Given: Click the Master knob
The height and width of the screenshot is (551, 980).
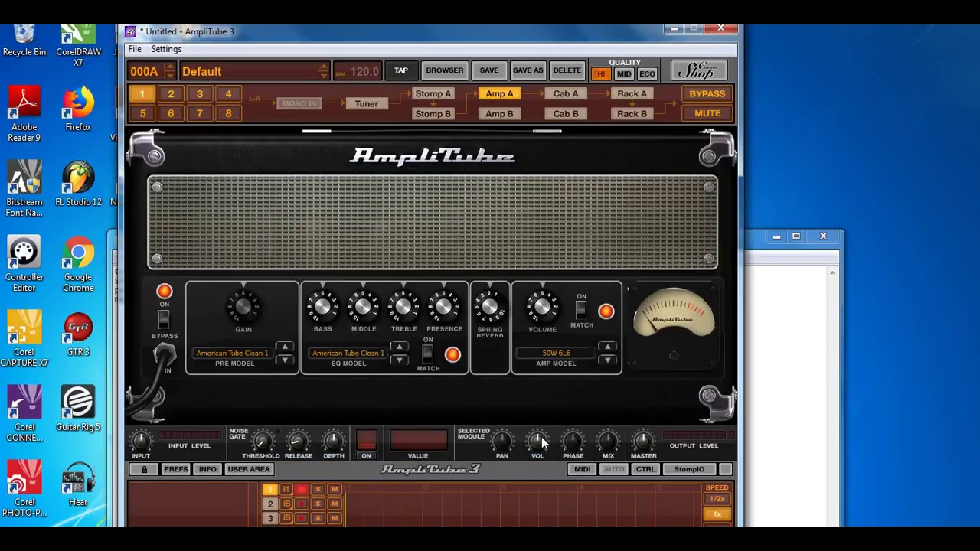Looking at the screenshot, I should point(643,441).
